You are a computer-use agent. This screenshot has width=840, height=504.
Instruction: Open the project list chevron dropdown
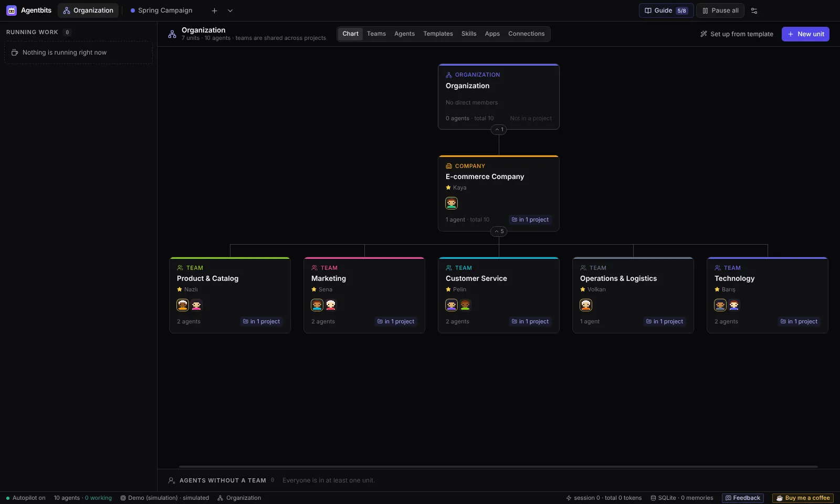230,10
